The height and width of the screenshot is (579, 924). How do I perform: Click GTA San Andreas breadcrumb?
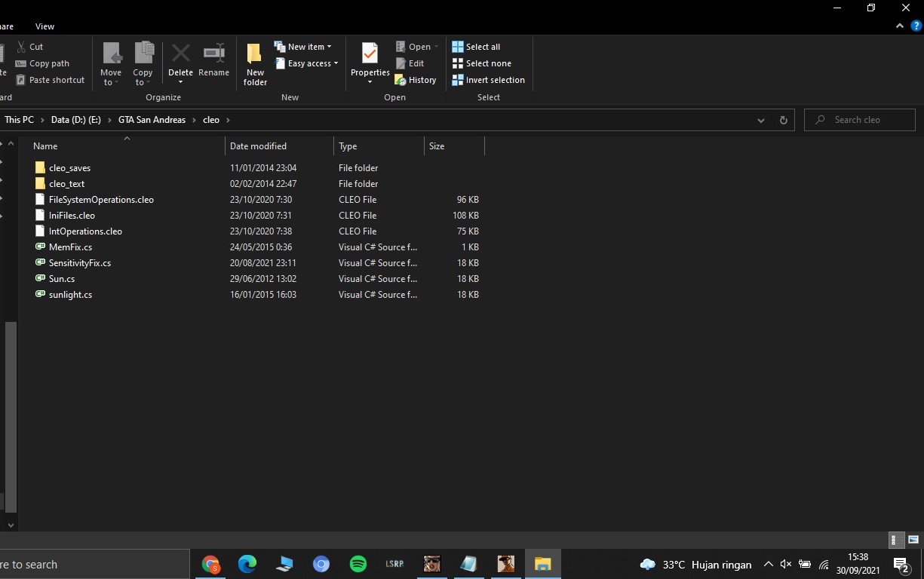click(152, 120)
